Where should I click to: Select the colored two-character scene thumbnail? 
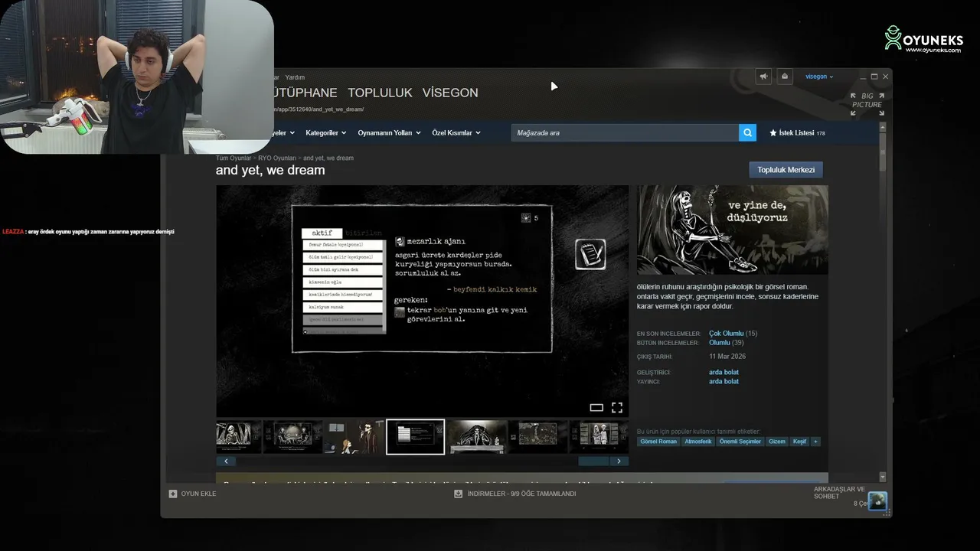coord(354,437)
